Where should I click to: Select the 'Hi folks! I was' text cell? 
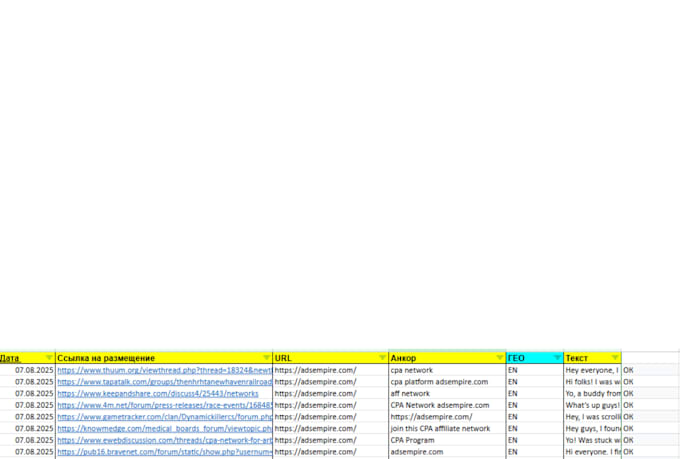pos(592,382)
